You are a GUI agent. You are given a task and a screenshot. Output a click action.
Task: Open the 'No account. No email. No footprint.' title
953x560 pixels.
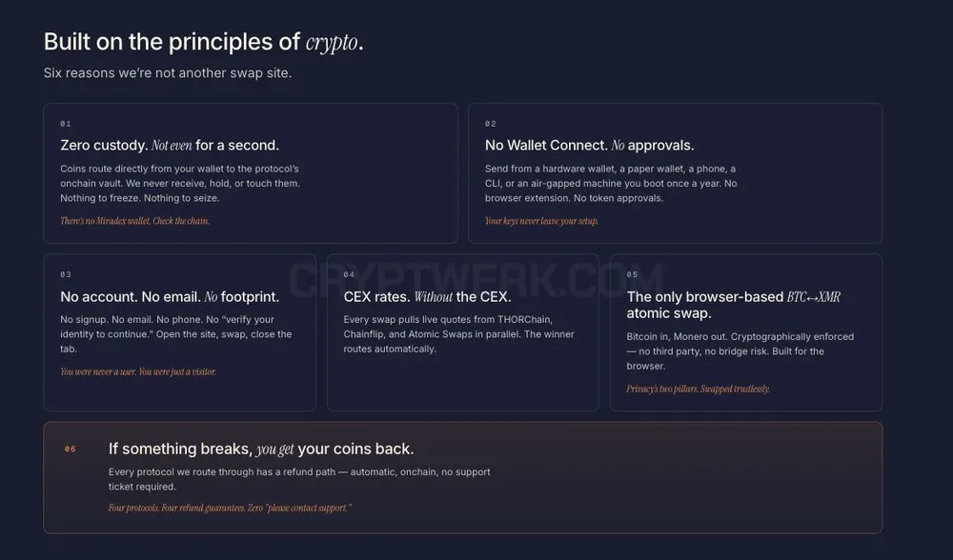170,297
